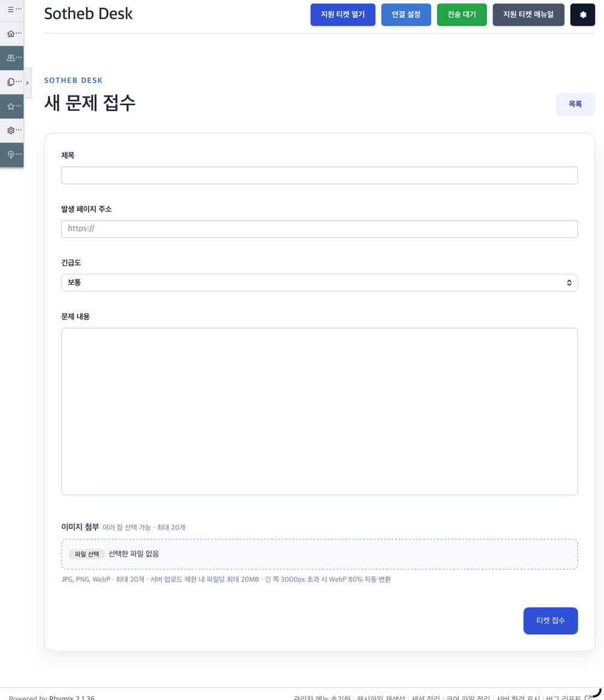Screen dimensions: 604x700
Task: Return to the list with the 목록 button
Action: tap(575, 104)
